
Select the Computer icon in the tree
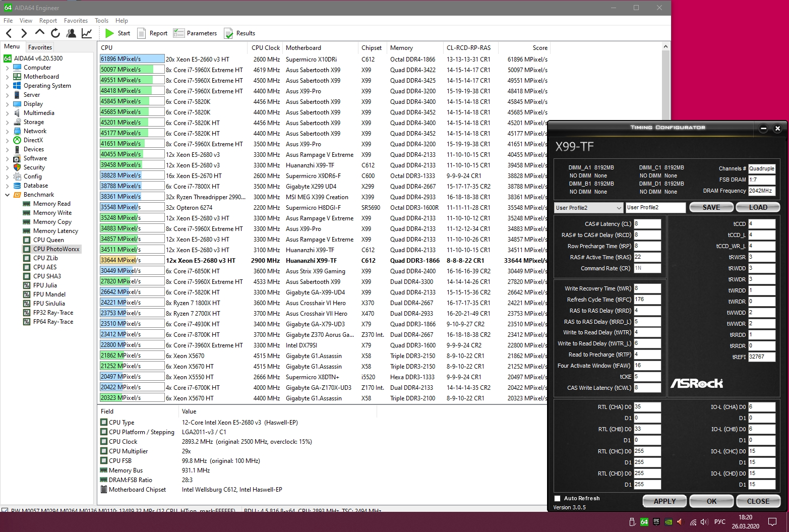tap(17, 68)
